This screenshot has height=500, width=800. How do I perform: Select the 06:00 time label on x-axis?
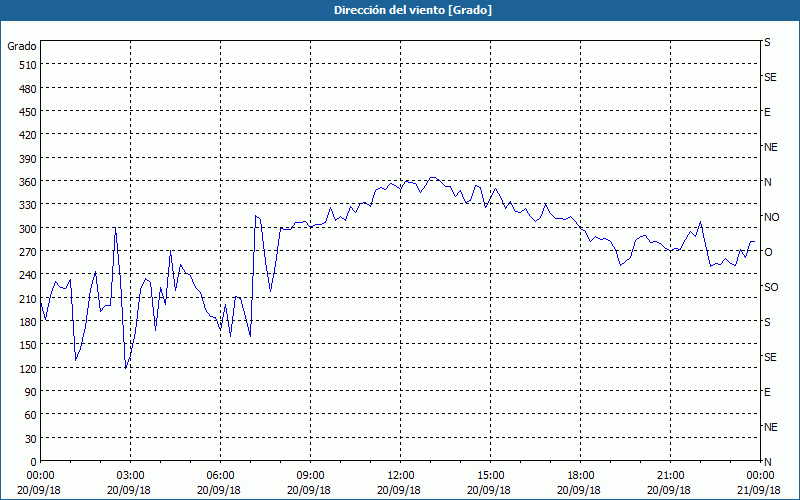pos(220,476)
